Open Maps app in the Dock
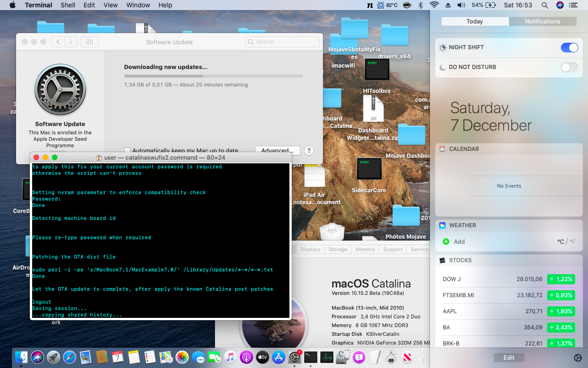 pyautogui.click(x=166, y=357)
